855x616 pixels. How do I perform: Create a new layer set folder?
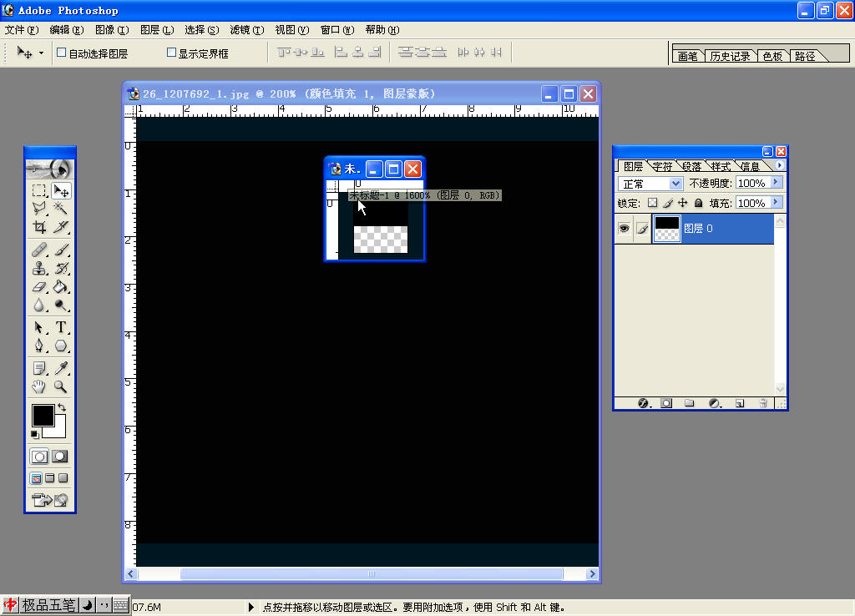point(689,403)
